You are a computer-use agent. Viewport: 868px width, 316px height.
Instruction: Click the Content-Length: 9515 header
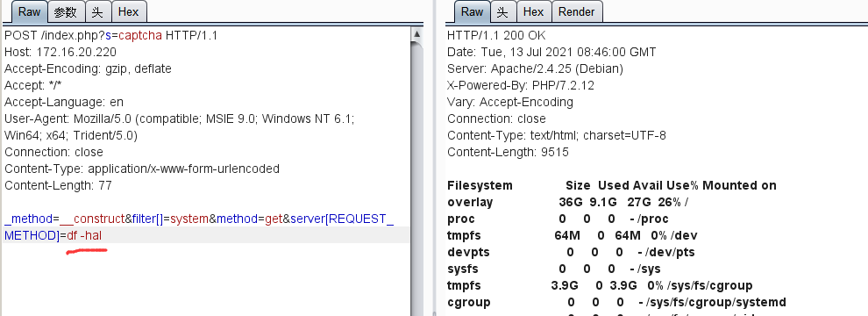click(508, 152)
